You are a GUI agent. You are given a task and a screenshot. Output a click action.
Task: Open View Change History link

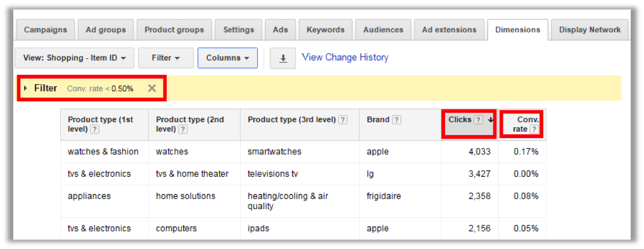345,57
